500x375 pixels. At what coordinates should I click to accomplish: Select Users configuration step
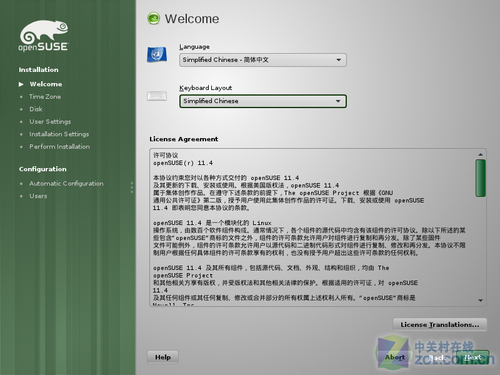click(x=38, y=196)
